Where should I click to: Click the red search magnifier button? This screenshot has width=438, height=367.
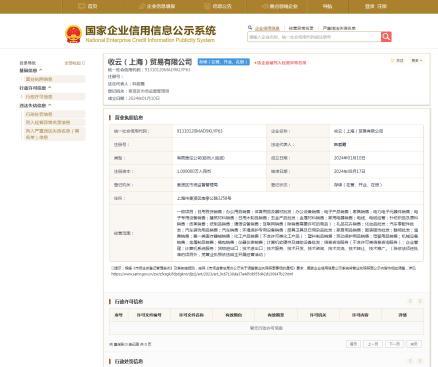coord(386,37)
